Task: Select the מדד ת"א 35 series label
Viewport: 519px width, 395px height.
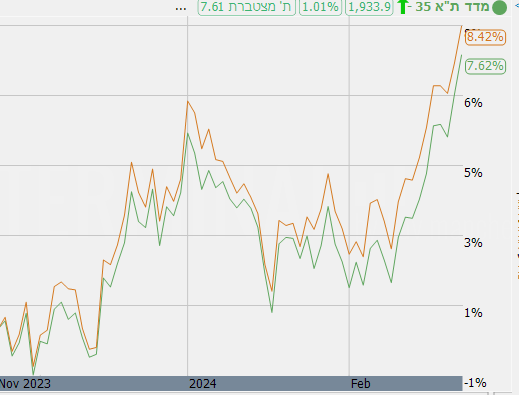Action: pos(452,7)
